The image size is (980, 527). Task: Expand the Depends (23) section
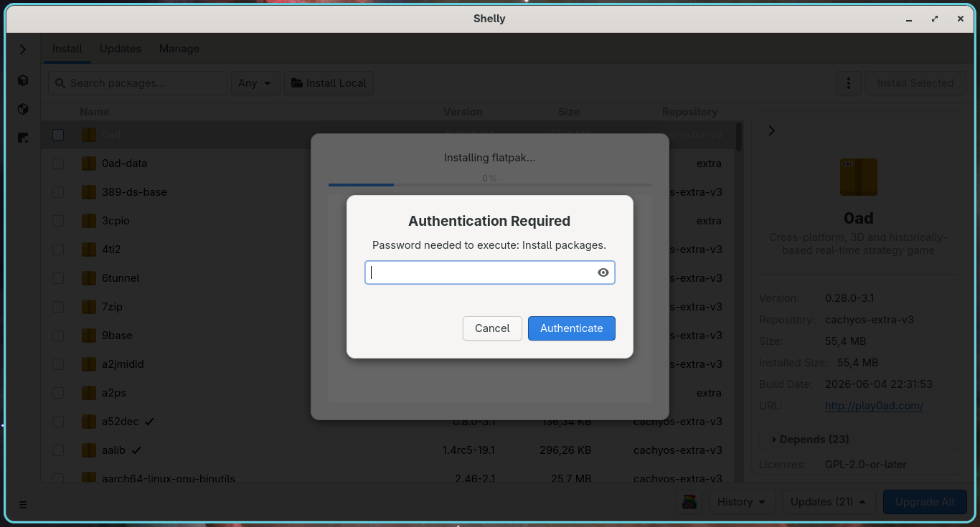[x=858, y=439]
